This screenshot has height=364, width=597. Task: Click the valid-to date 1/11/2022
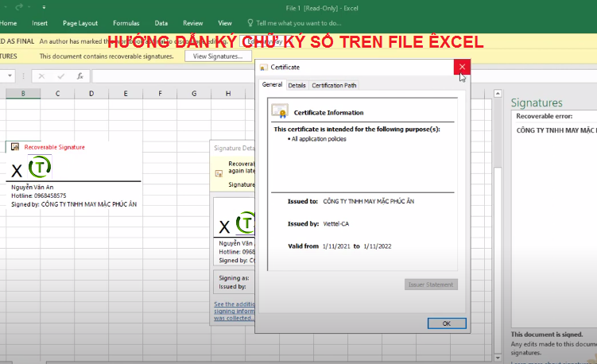pyautogui.click(x=378, y=246)
